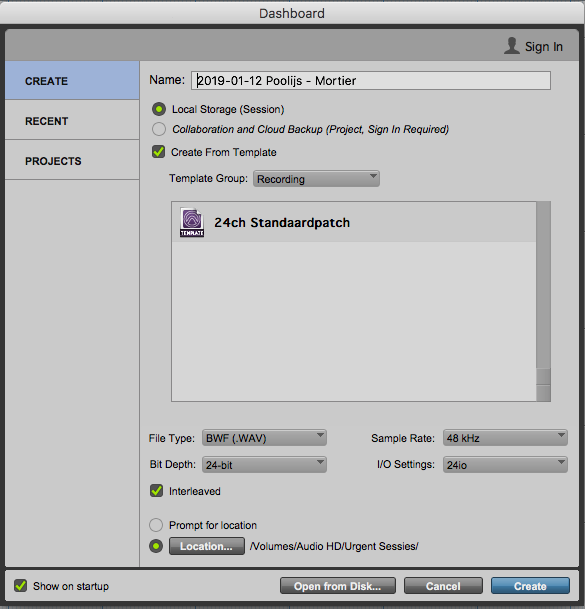This screenshot has height=609, width=585.
Task: Switch to the RECENT tab
Action: (72, 120)
